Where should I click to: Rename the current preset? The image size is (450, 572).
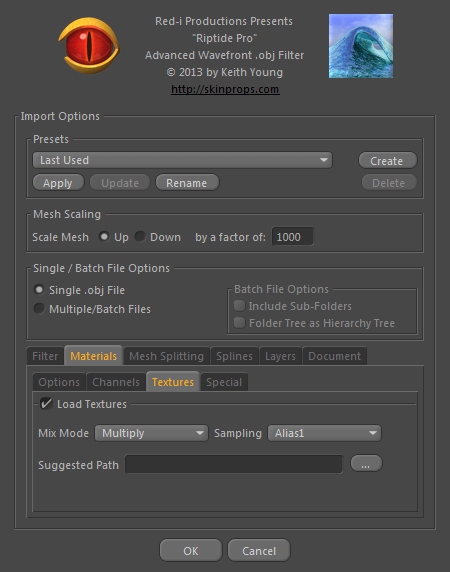187,183
